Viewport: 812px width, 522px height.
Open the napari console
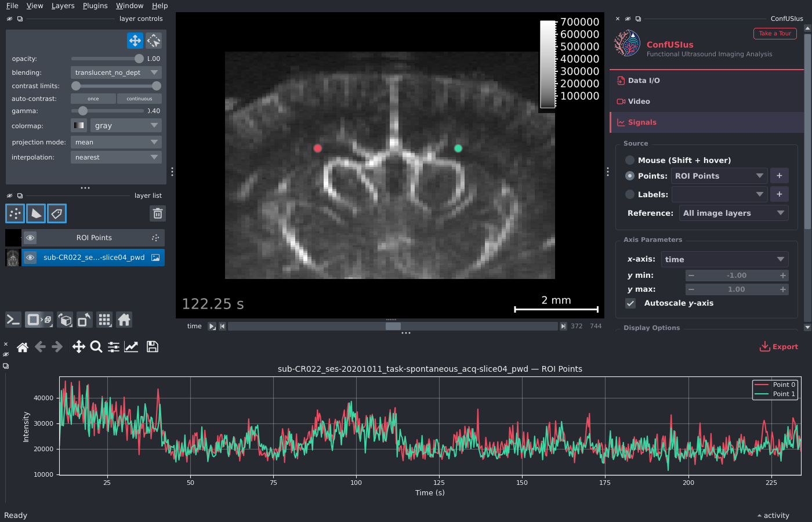point(13,320)
